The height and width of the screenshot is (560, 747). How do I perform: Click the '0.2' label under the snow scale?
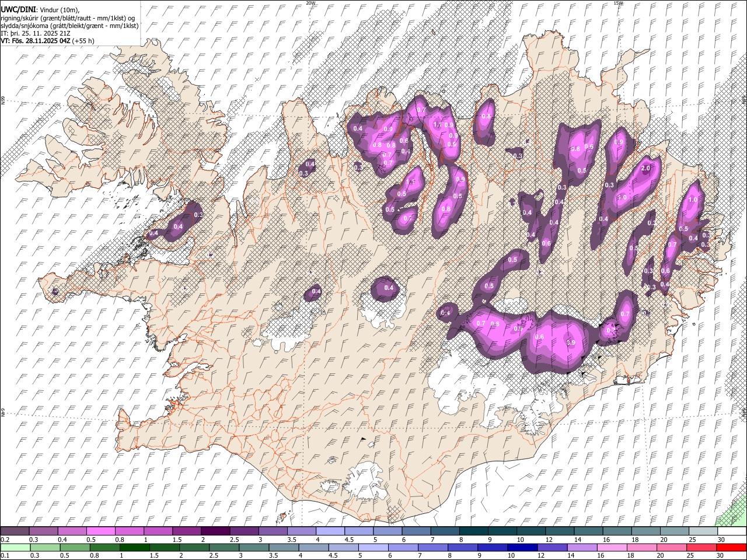click(x=5, y=540)
